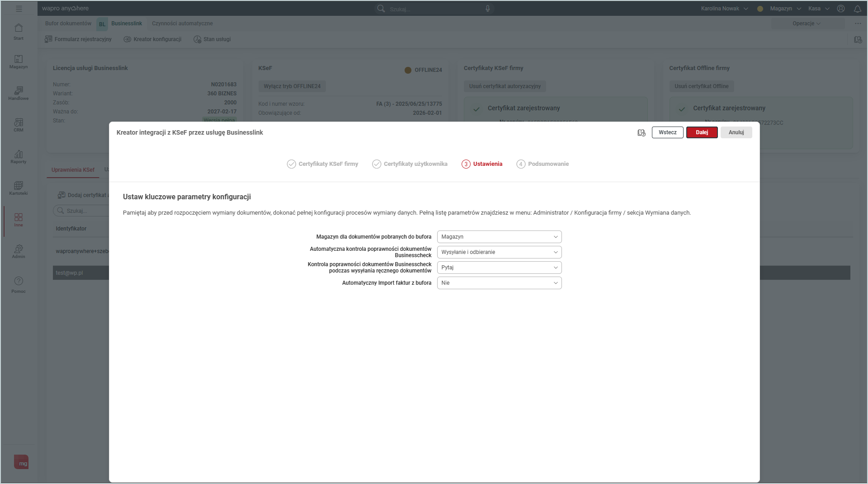Viewport: 868px width, 484px height.
Task: Open Automatyczny Import faktur dropdown
Action: [499, 283]
